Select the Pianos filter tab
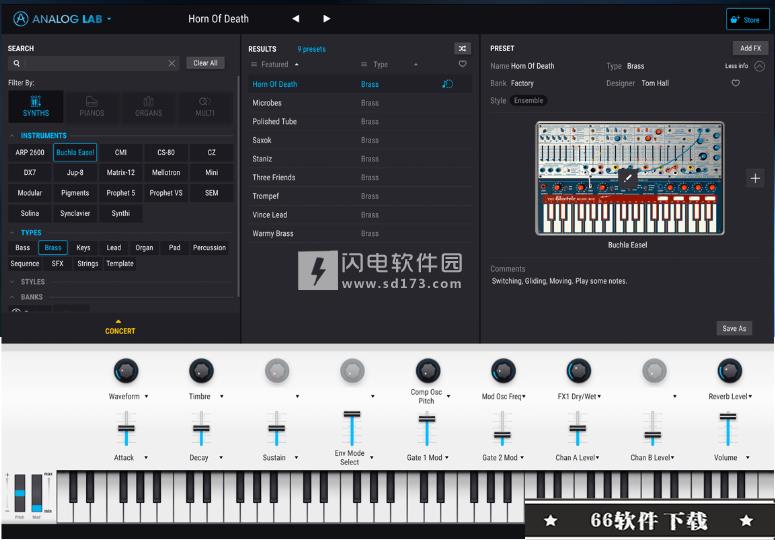The image size is (775, 540). (x=92, y=106)
